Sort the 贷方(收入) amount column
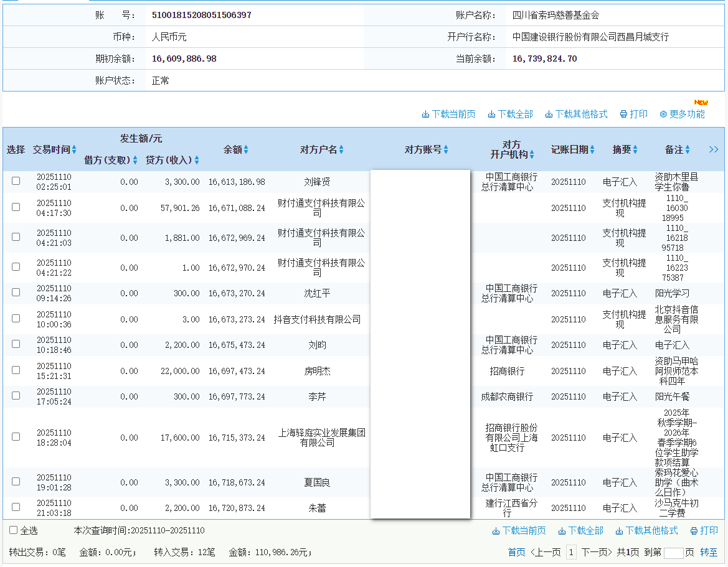Viewport: 728px width, 567px height. [x=196, y=160]
